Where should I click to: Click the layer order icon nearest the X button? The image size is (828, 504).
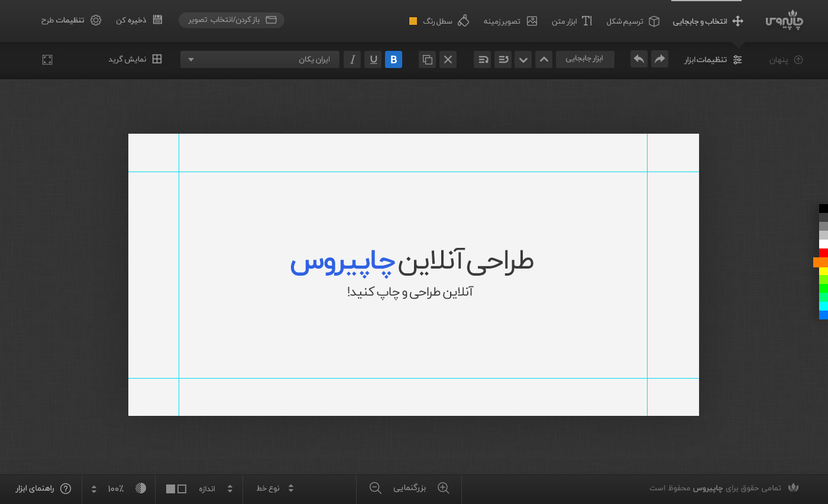click(x=483, y=59)
